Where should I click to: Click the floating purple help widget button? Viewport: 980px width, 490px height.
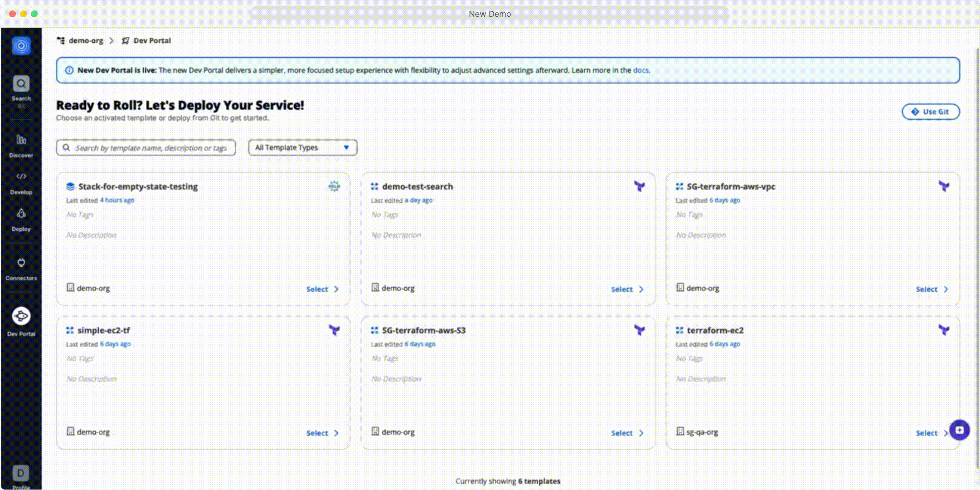click(960, 430)
